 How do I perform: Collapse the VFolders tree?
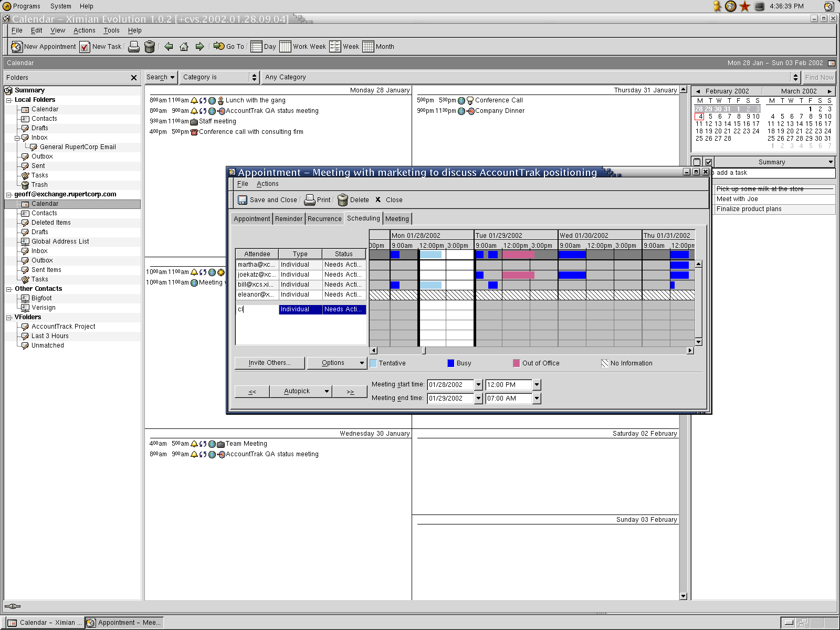pyautogui.click(x=9, y=318)
